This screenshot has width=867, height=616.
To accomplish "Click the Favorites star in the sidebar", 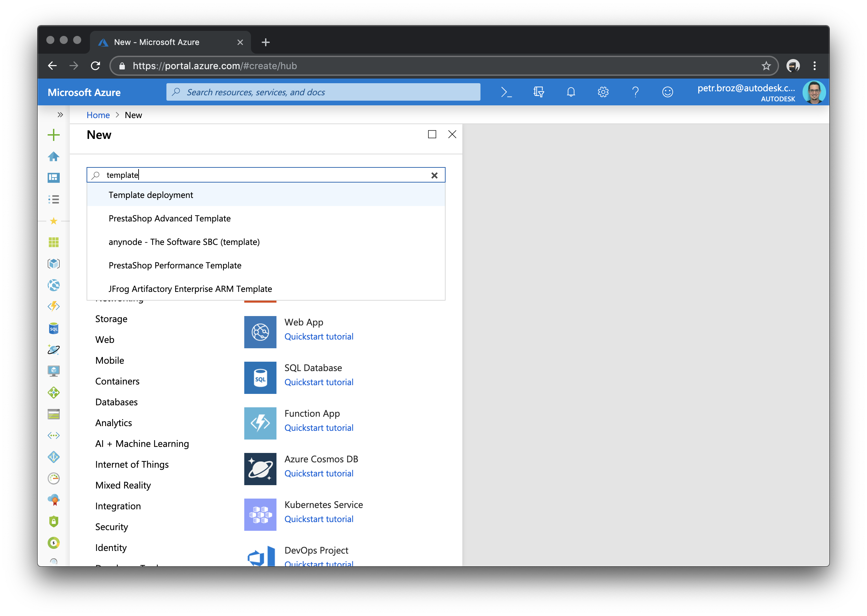I will tap(53, 221).
